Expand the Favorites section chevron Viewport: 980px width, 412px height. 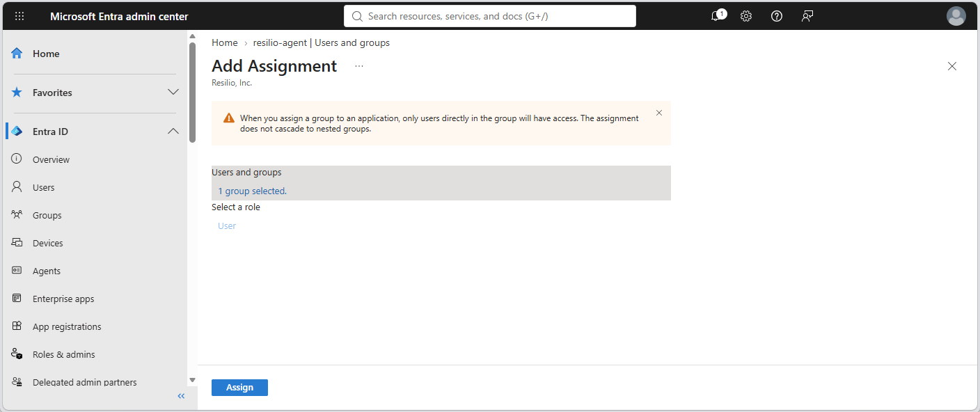click(173, 93)
